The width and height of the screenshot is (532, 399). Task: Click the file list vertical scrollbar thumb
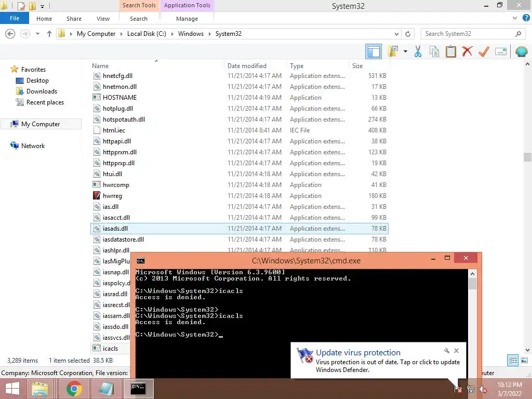[527, 157]
